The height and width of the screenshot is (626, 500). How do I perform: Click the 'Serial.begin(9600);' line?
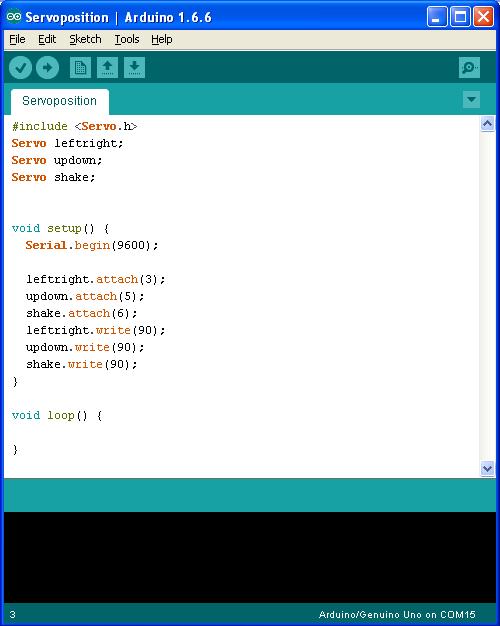click(x=92, y=245)
